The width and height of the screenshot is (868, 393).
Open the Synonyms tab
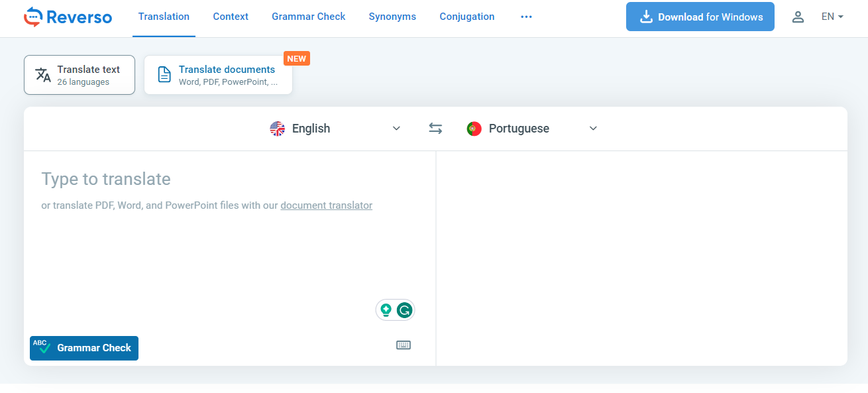[392, 17]
